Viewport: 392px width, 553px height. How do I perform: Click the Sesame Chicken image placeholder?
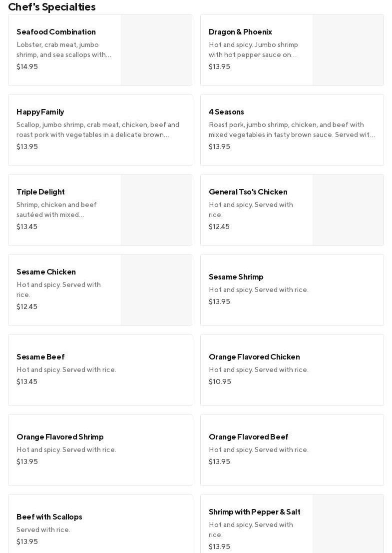tap(156, 290)
